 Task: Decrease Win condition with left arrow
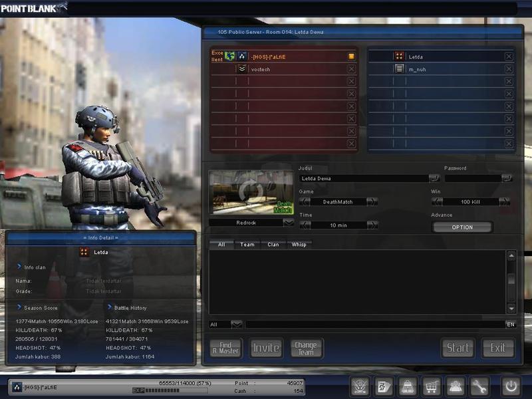pos(437,202)
